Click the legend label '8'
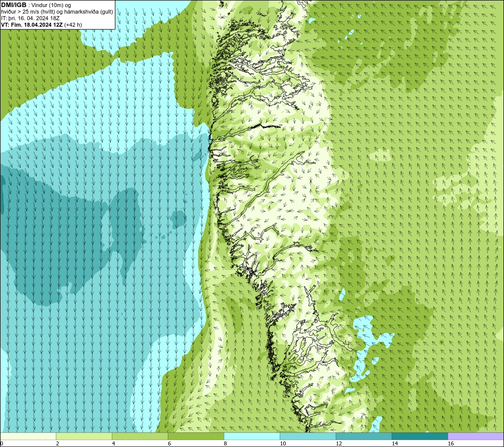Image resolution: width=504 pixels, height=447 pixels. pos(225,444)
